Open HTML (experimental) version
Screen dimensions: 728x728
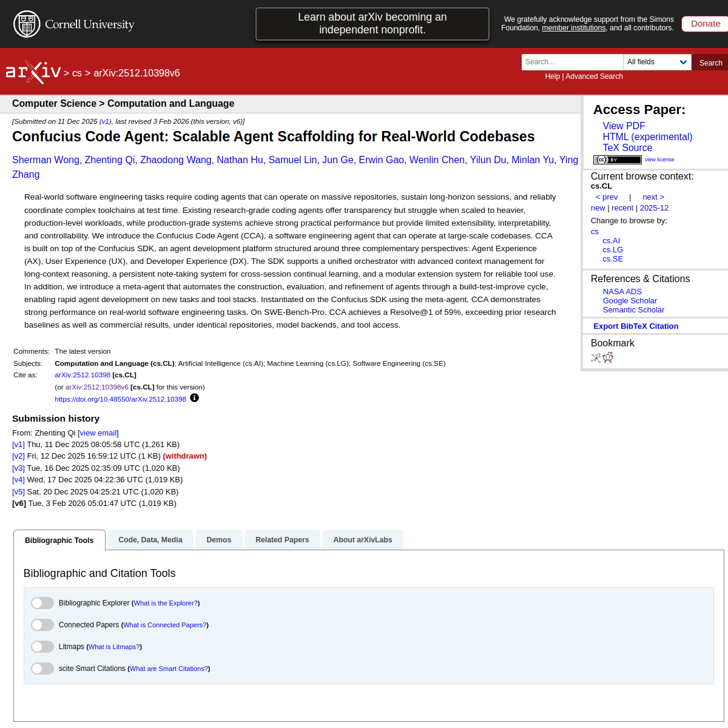click(647, 136)
